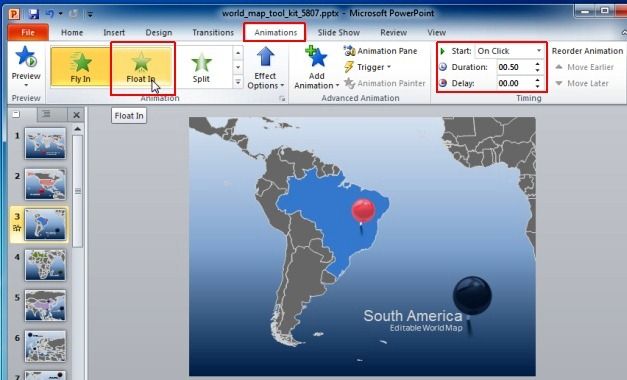This screenshot has height=380, width=627.
Task: Select the Animations tab
Action: tap(276, 32)
